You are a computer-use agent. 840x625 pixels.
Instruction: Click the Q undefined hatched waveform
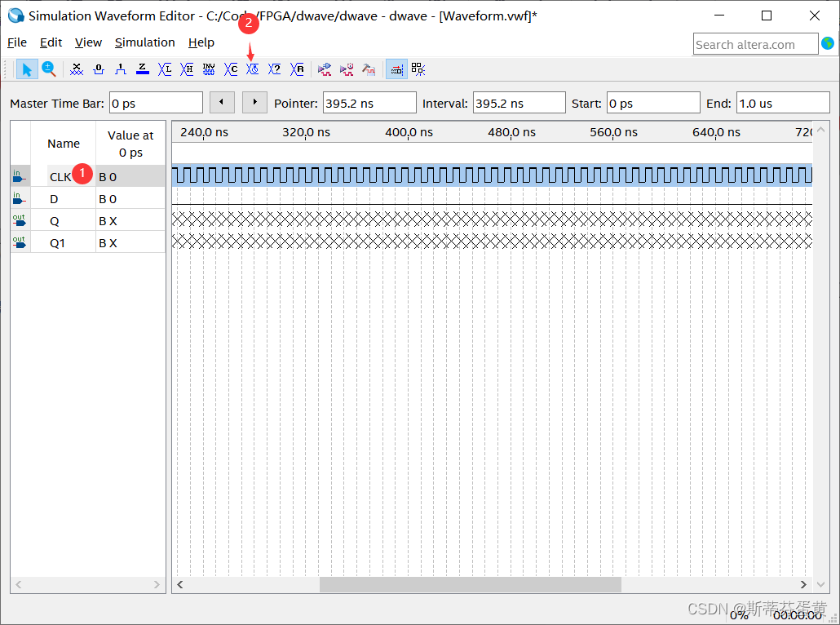point(492,219)
